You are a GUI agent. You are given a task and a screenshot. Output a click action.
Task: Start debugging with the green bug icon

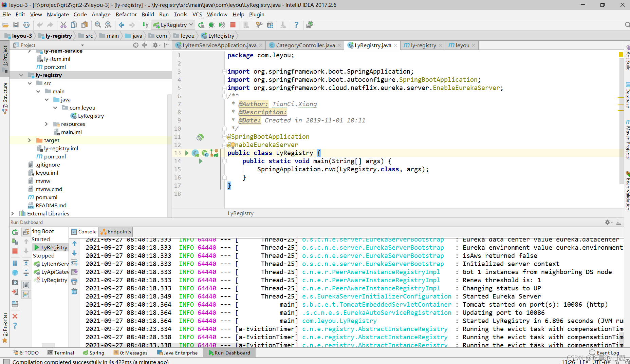click(x=212, y=25)
